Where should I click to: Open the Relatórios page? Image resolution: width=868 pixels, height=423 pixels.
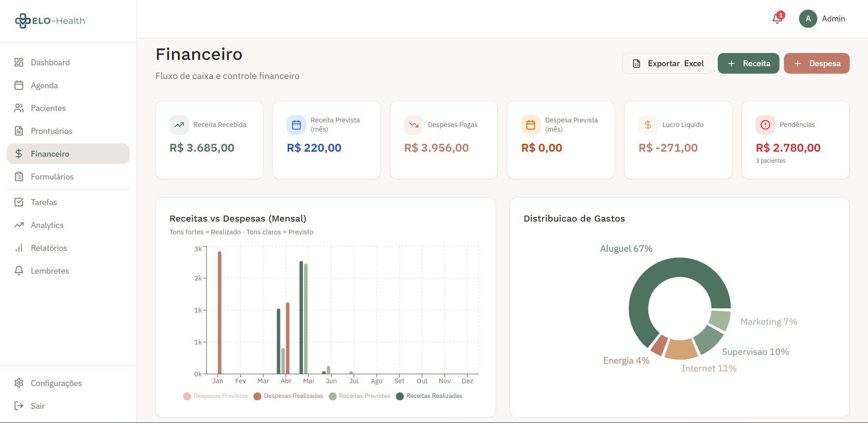coord(68,248)
